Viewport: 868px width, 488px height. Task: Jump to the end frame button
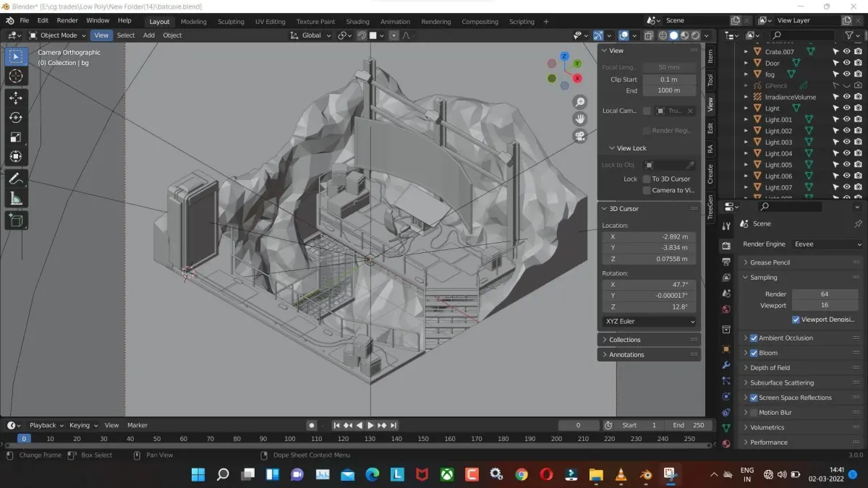pos(393,425)
